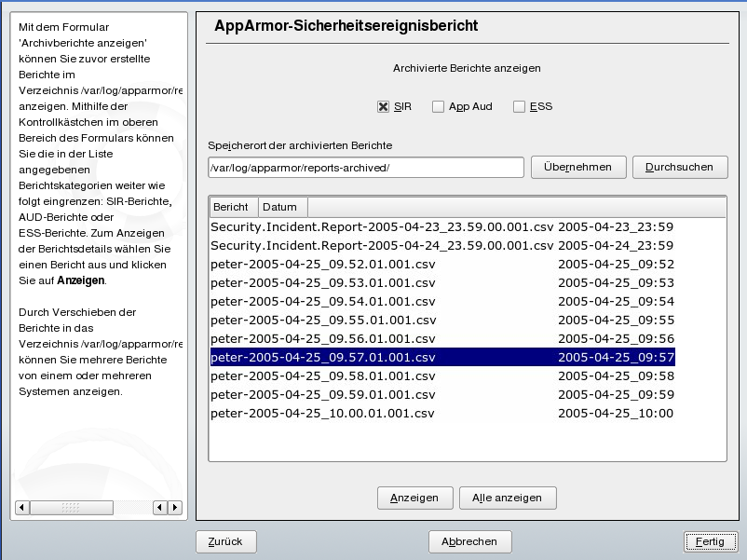Open the Durchsuchen file browser
The width and height of the screenshot is (747, 560).
click(x=679, y=168)
